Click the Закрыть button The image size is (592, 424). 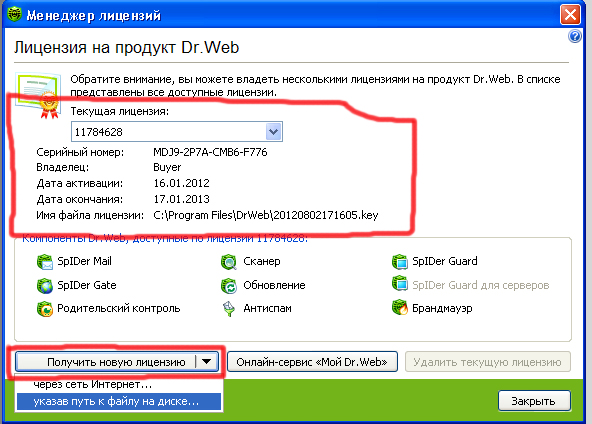click(534, 401)
